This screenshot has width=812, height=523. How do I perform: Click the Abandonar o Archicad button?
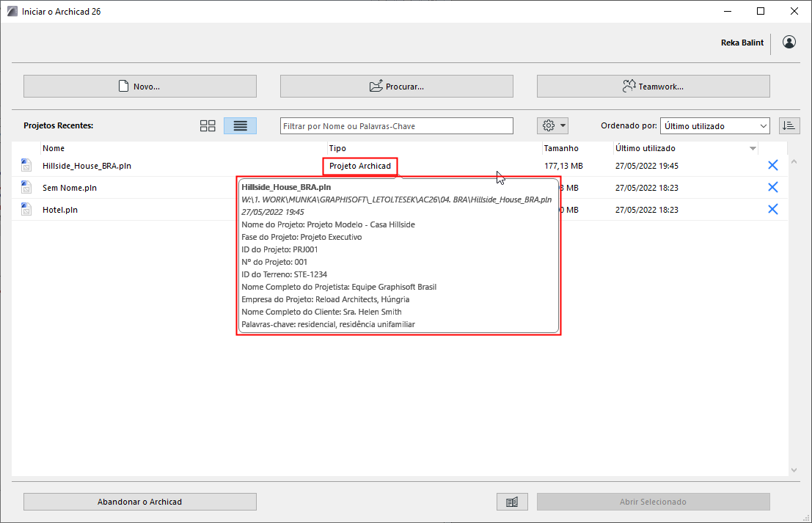point(140,502)
